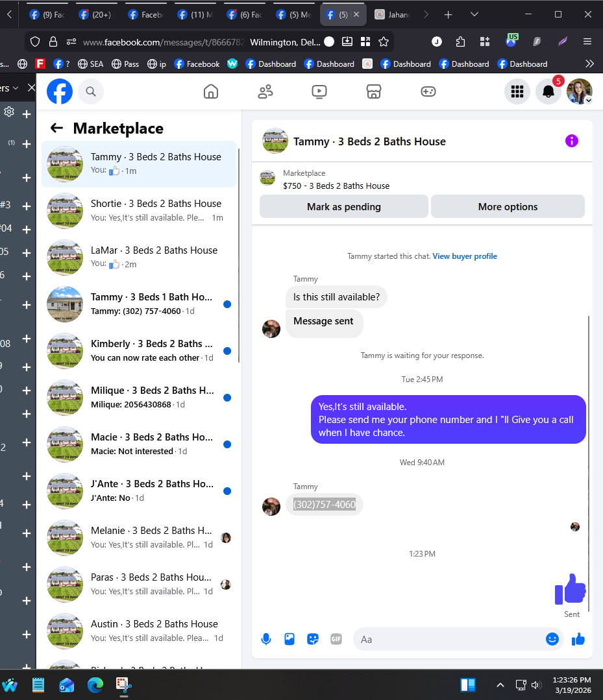Open LaMar 3 Beds 2 Baths House chat
The image size is (603, 700).
139,258
